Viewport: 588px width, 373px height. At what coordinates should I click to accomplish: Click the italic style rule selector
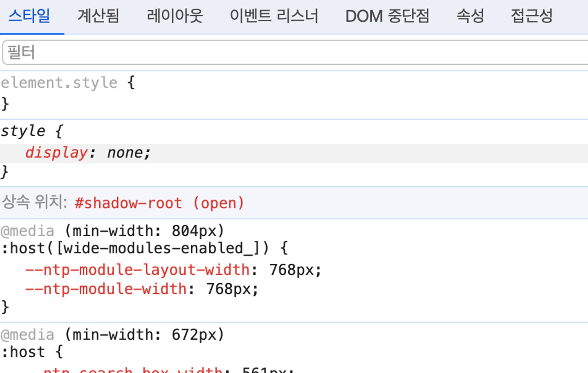point(23,131)
